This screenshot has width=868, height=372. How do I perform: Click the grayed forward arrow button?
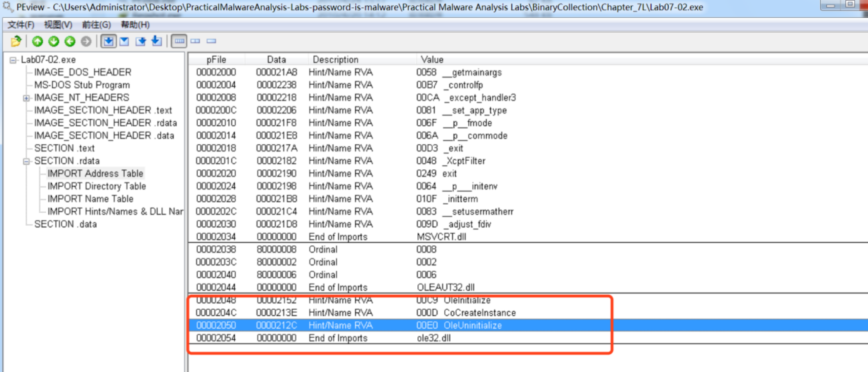click(86, 41)
